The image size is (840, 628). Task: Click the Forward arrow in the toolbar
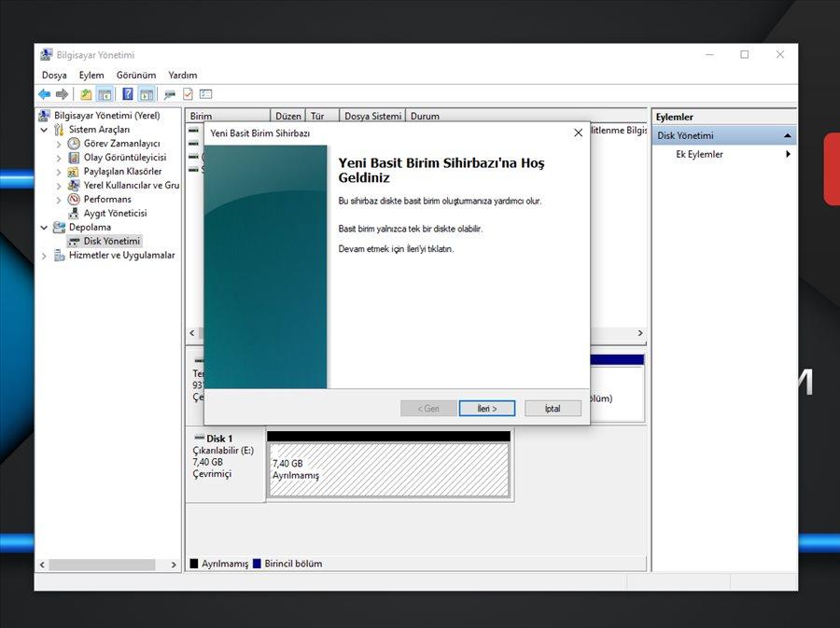click(x=62, y=94)
